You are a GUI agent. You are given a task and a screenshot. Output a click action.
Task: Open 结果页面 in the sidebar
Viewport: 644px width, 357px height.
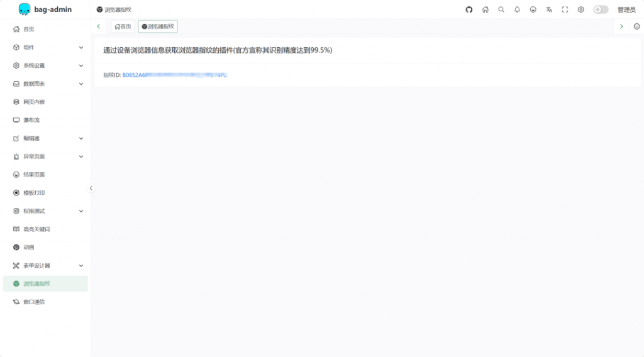click(45, 174)
